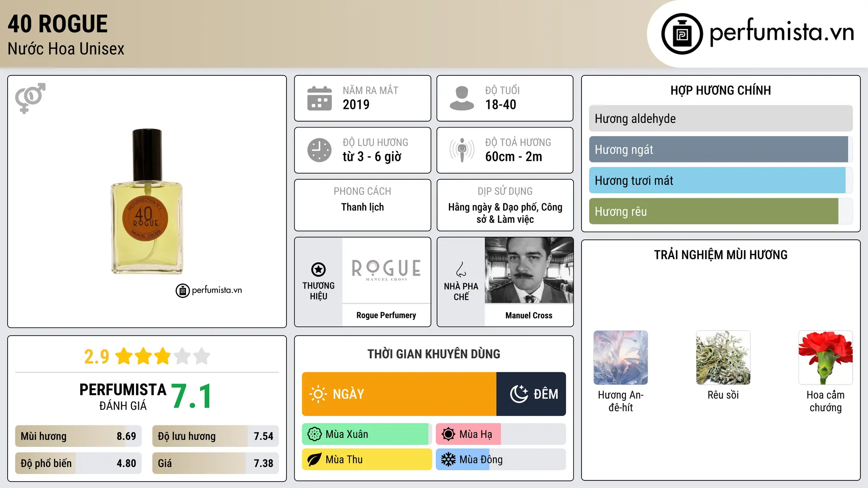Click the Mùi hương 8.69 score bar
Image resolution: width=868 pixels, height=488 pixels.
[78, 436]
